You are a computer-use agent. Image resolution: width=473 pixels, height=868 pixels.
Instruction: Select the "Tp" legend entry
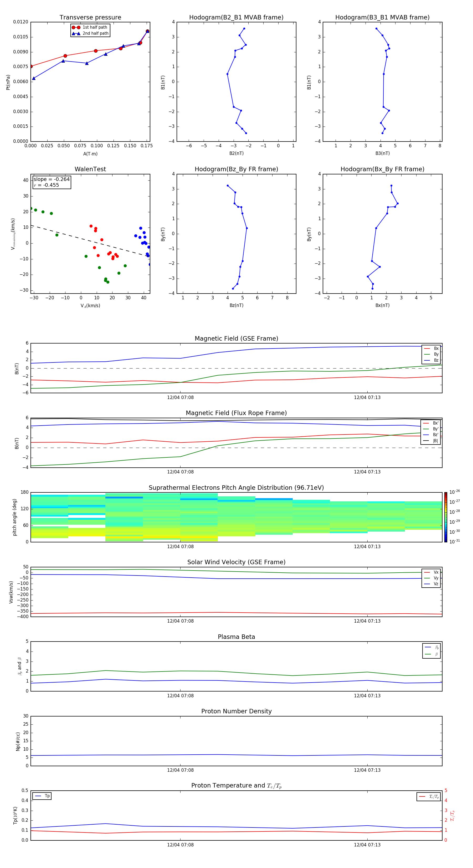pyautogui.click(x=42, y=796)
